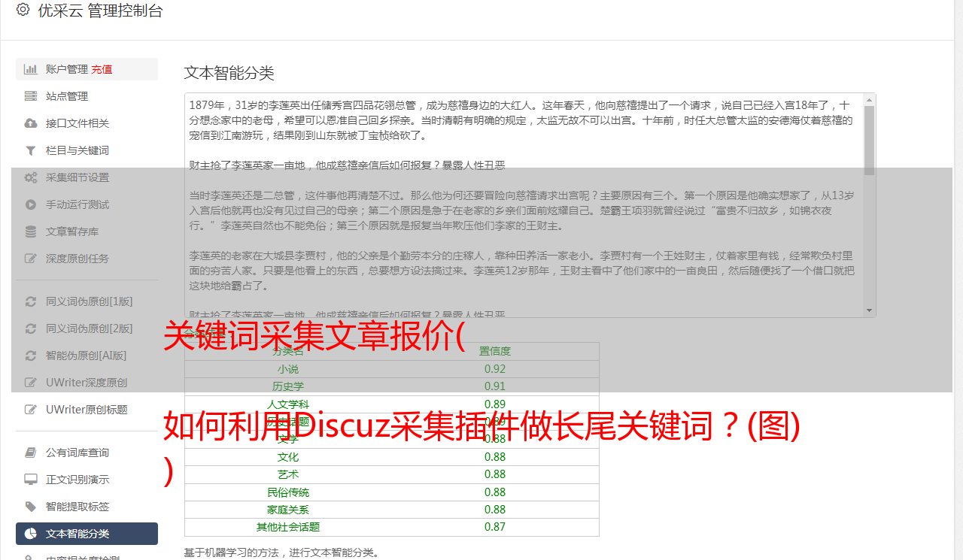
Task: Click the refresh icon for 智能伪原创[AI版]
Action: pos(31,356)
